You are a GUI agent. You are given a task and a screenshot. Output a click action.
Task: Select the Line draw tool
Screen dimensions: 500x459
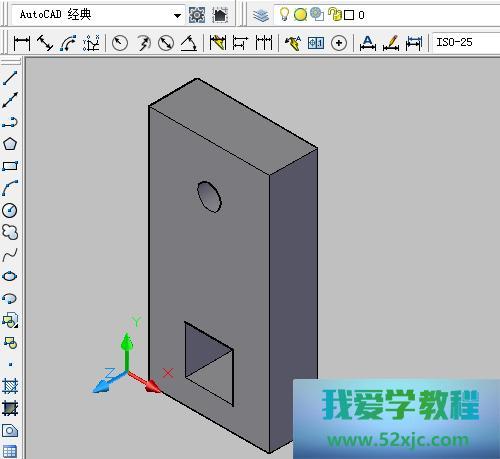pos(10,78)
